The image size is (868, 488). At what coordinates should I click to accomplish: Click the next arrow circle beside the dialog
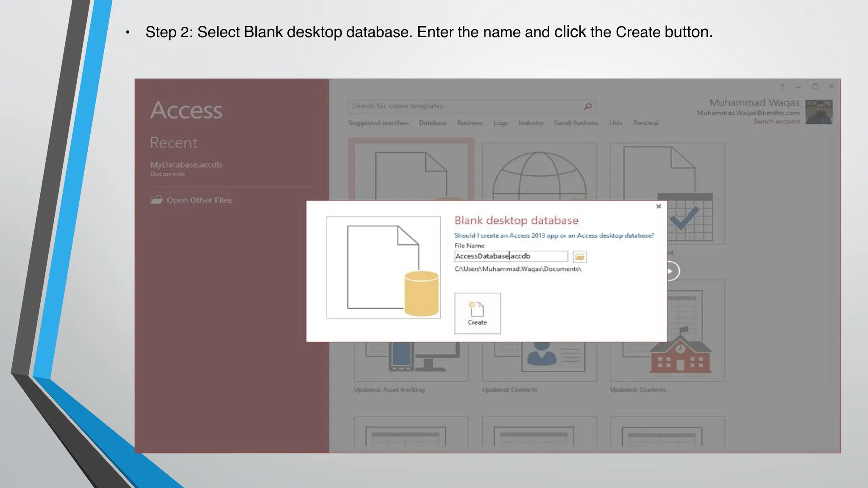click(673, 271)
